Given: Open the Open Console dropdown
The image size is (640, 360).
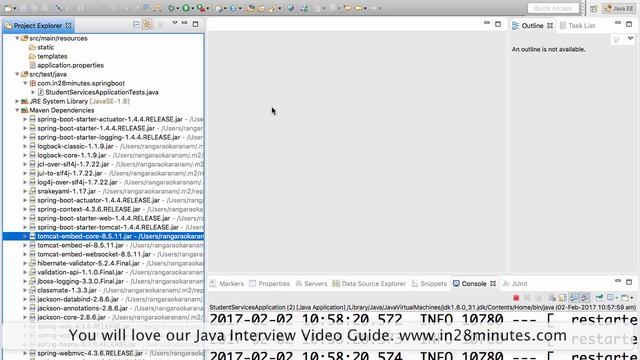Looking at the screenshot, I should pyautogui.click(x=632, y=298).
